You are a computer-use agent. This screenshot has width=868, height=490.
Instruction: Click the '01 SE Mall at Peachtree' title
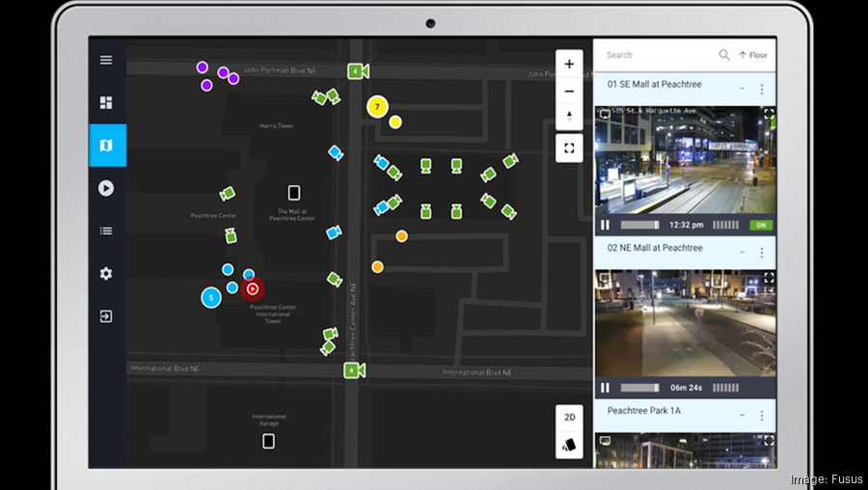[x=654, y=84]
